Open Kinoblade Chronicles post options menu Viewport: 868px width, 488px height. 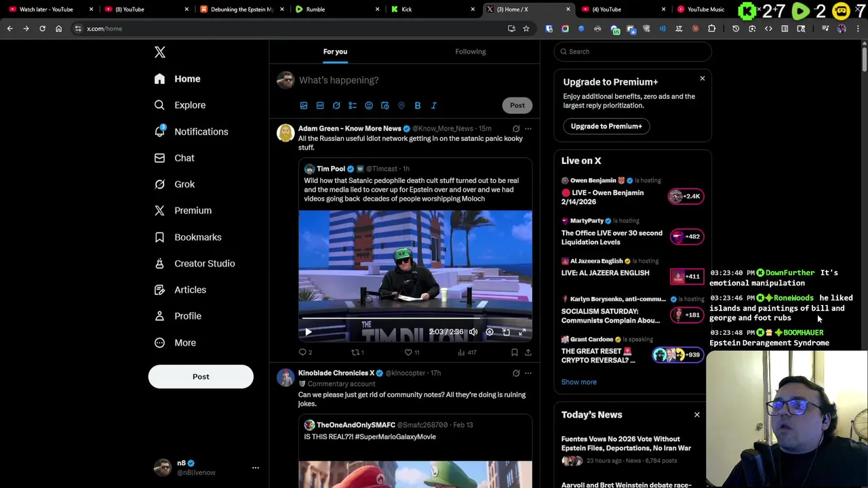click(x=528, y=373)
